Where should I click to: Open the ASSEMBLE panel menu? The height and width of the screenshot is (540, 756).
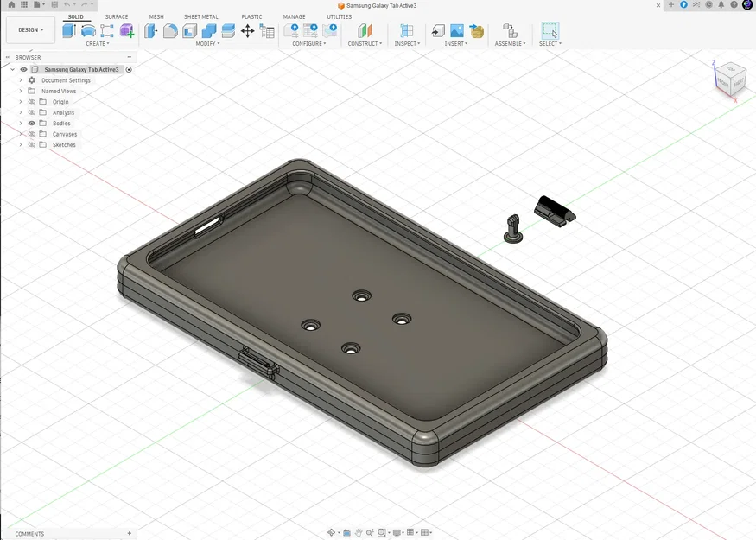pyautogui.click(x=510, y=43)
